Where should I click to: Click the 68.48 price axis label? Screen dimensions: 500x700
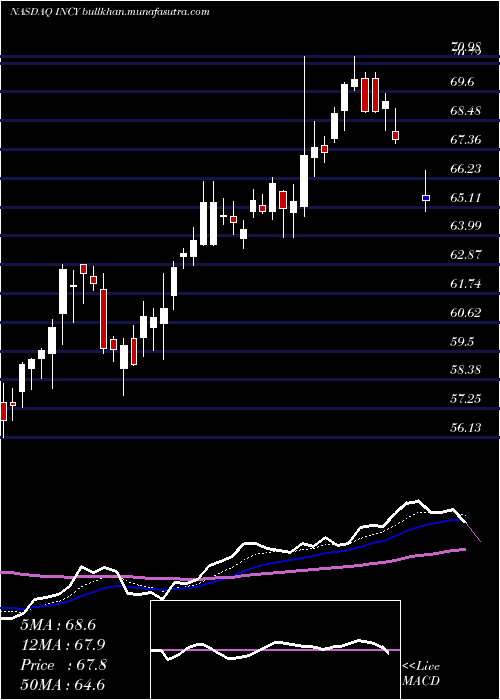point(467,111)
